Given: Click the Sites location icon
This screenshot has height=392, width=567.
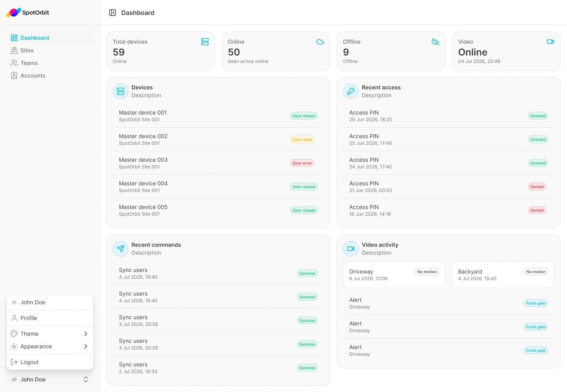Looking at the screenshot, I should pyautogui.click(x=14, y=50).
